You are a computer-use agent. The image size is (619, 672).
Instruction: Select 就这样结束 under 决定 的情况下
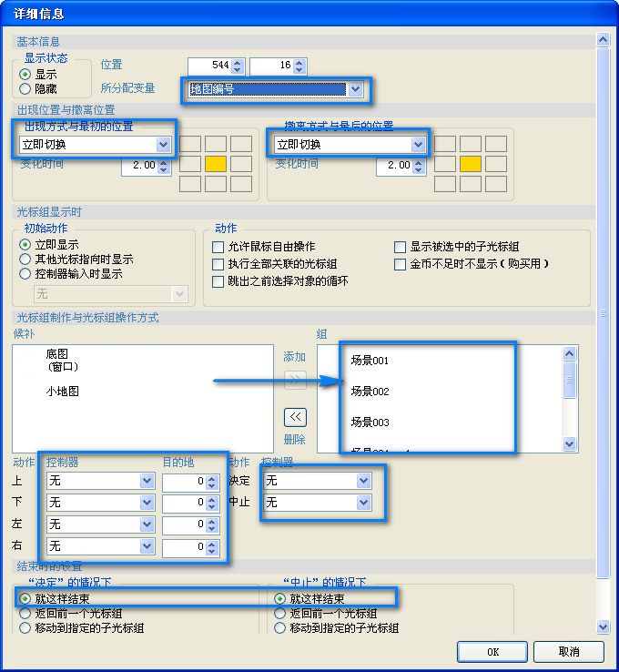pyautogui.click(x=25, y=598)
